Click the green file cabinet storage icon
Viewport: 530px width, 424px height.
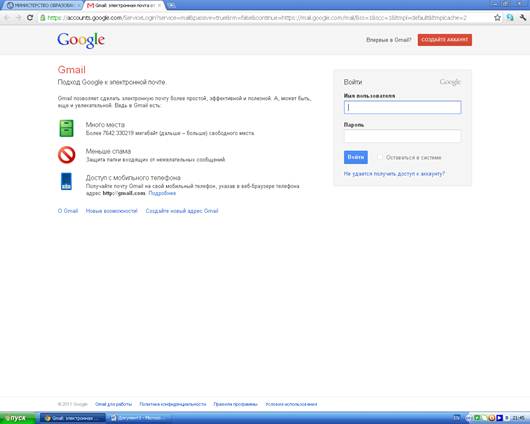point(66,128)
